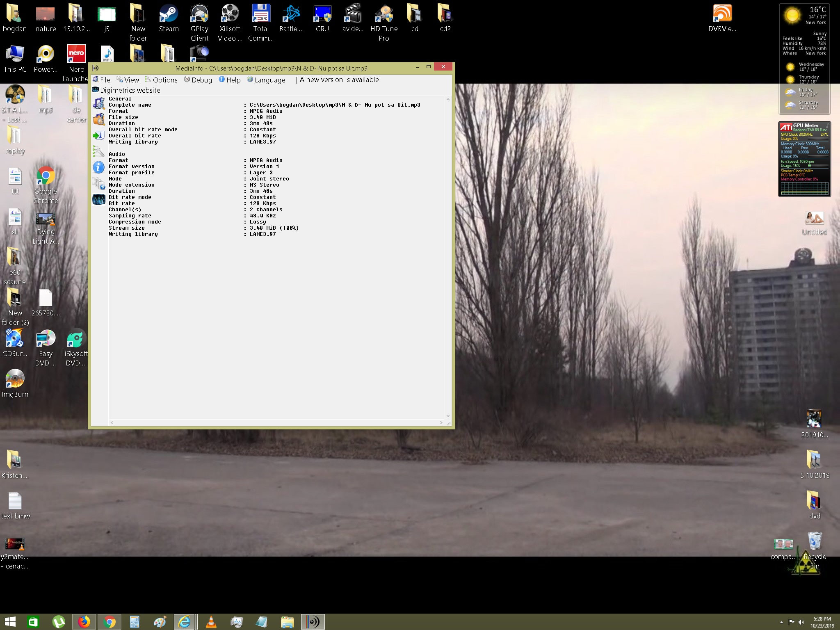Open VLC from the taskbar
Viewport: 840px width, 630px height.
(x=211, y=622)
